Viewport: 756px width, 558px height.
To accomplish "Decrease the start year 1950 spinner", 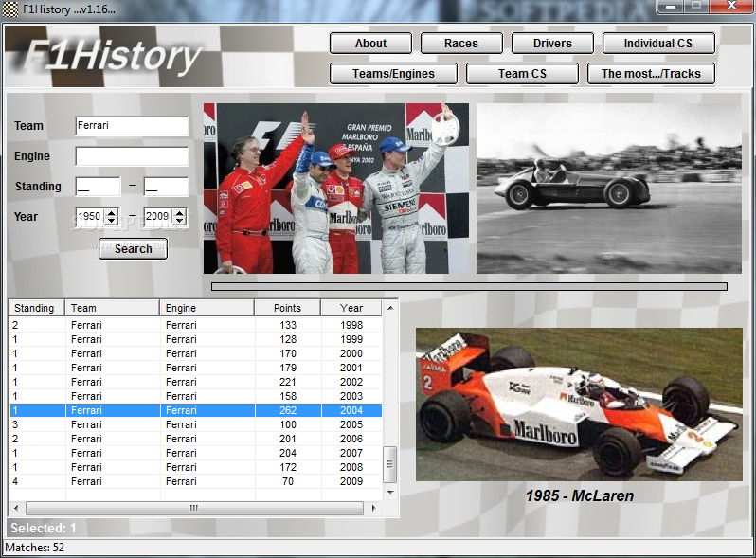I will point(112,221).
